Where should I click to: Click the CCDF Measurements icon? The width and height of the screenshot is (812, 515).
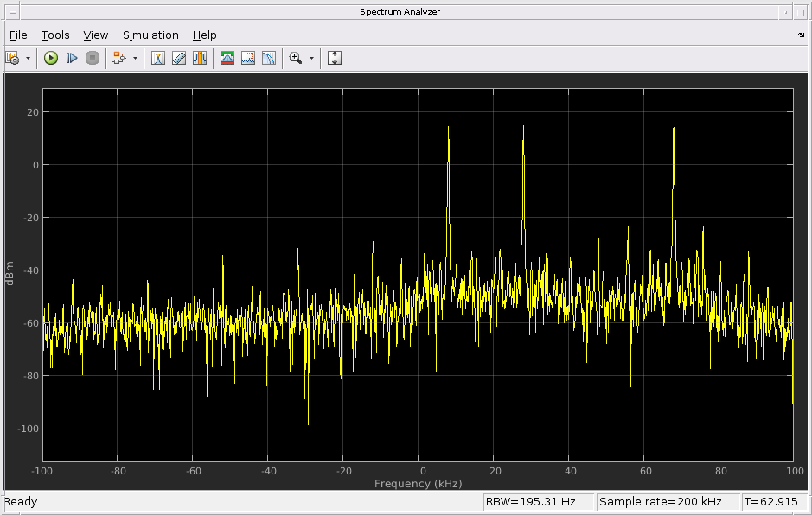coord(269,58)
